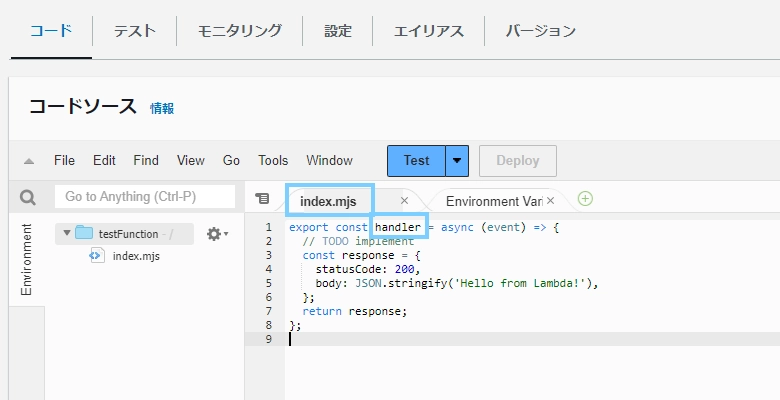Open index.mjs in the file tree

point(136,256)
